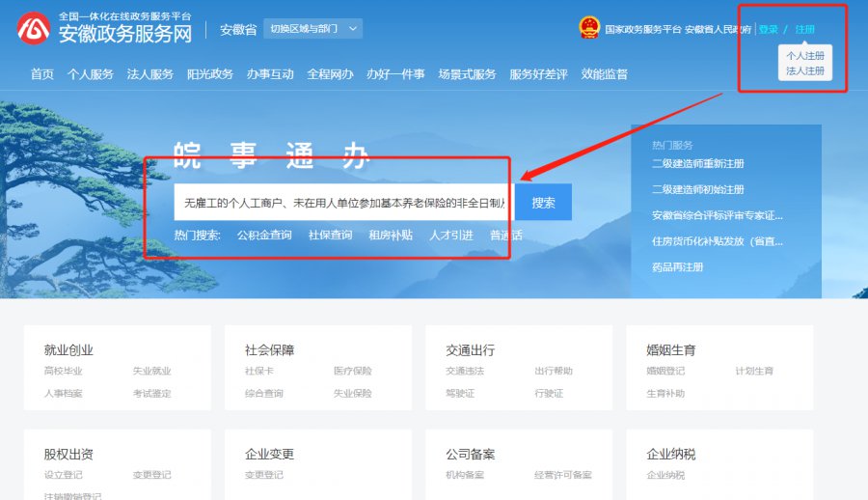
Task: Click 综合查询 under 社会保障
Action: pos(264,394)
